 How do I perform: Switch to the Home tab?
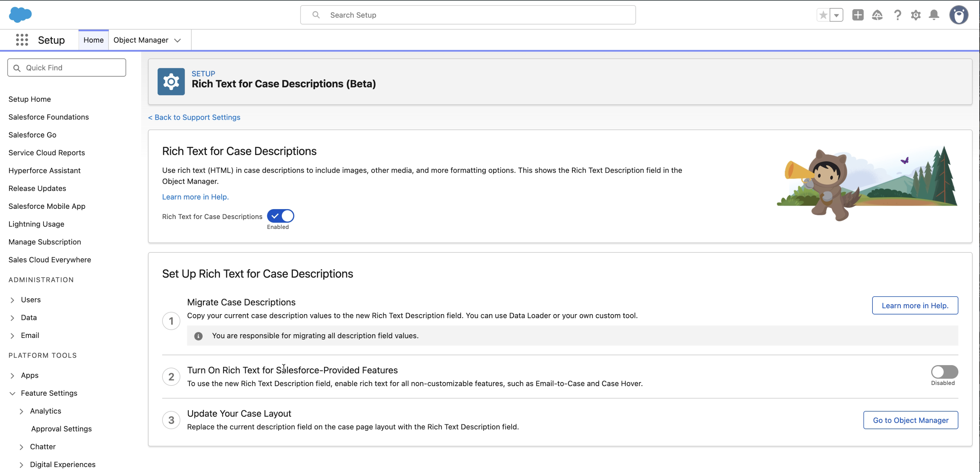[94, 40]
